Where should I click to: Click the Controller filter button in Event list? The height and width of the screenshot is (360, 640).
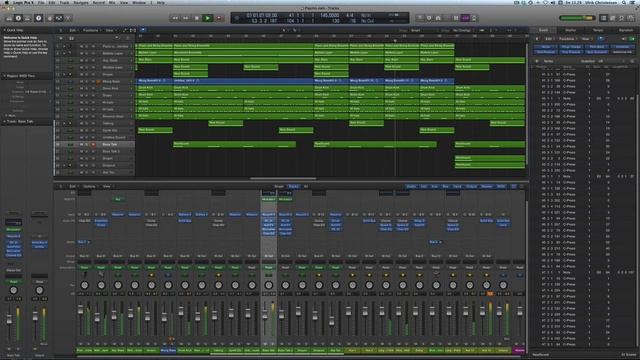pyautogui.click(x=622, y=47)
